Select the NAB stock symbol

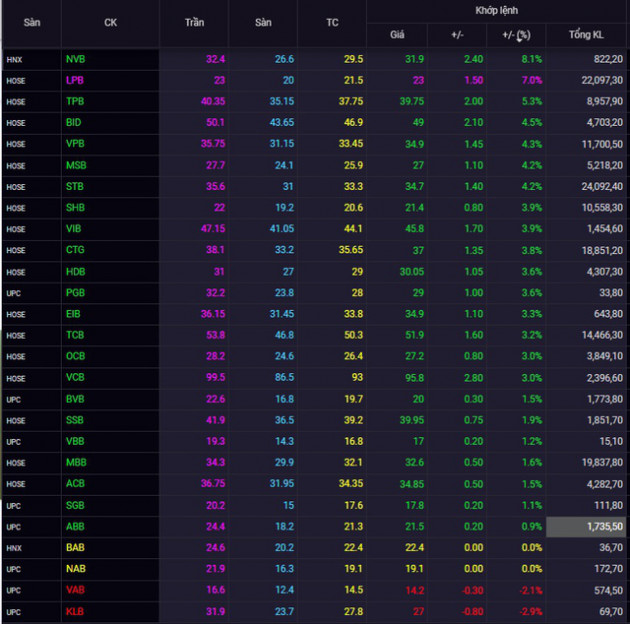tap(76, 569)
